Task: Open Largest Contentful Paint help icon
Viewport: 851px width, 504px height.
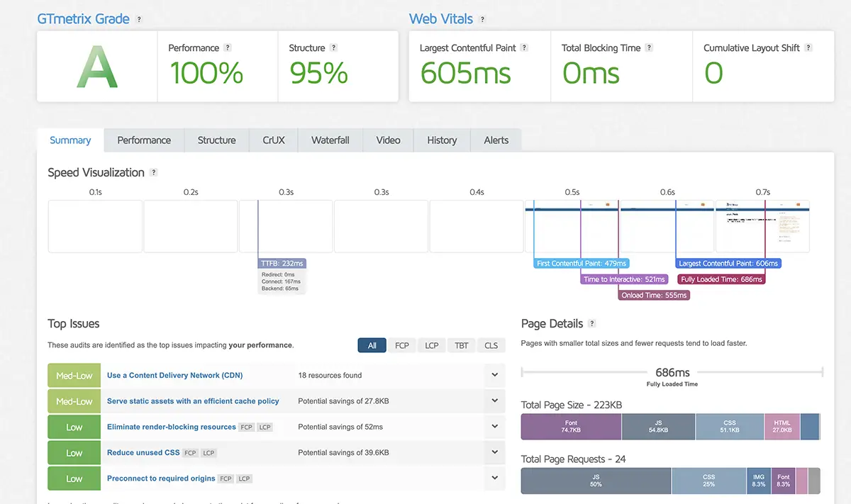Action: [525, 48]
